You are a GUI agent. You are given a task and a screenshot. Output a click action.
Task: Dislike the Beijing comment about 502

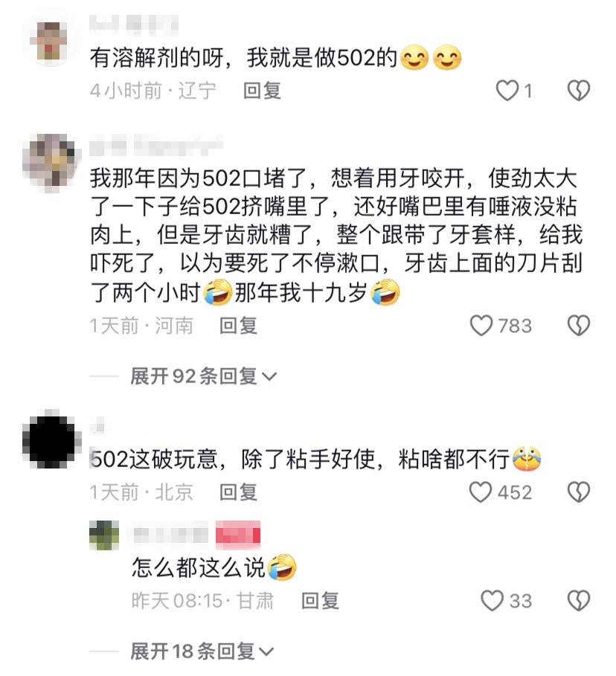point(579,492)
